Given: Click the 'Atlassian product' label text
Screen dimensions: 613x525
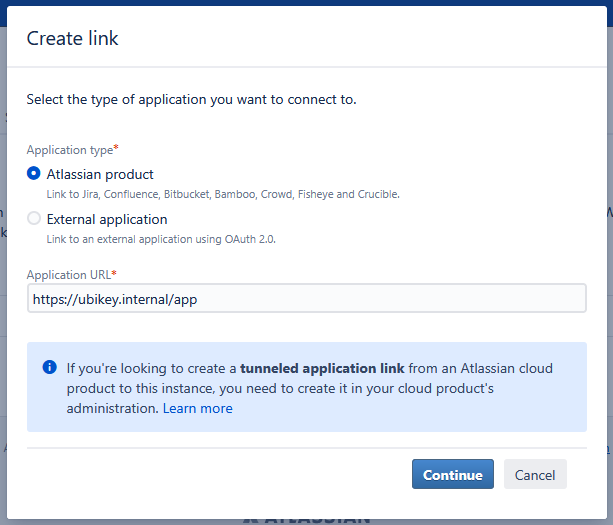Looking at the screenshot, I should coord(100,174).
